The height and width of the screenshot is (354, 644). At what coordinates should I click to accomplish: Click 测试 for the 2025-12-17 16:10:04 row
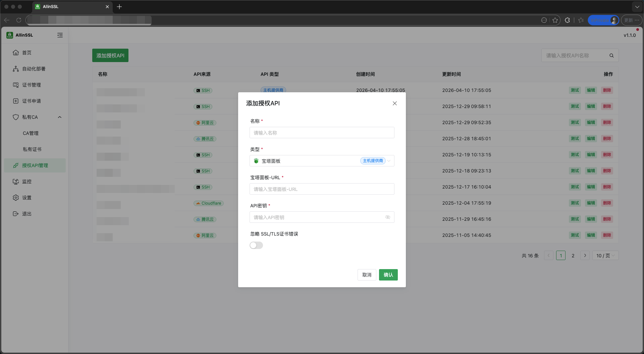pos(575,187)
